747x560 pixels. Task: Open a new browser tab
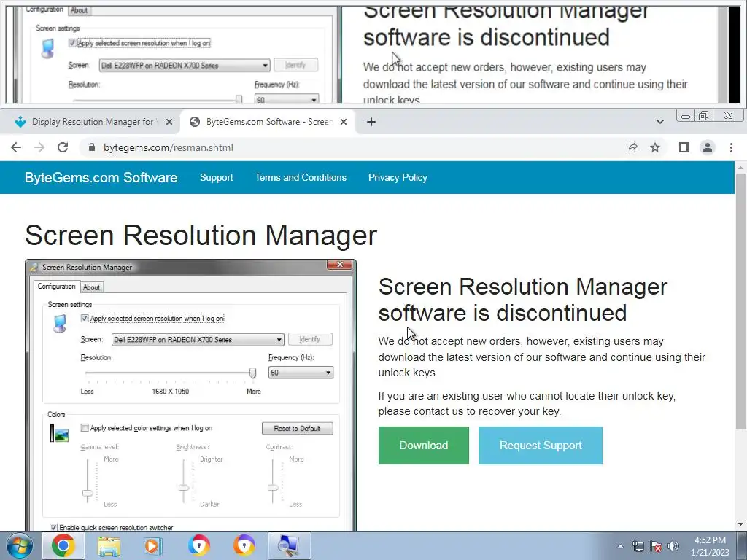(371, 122)
